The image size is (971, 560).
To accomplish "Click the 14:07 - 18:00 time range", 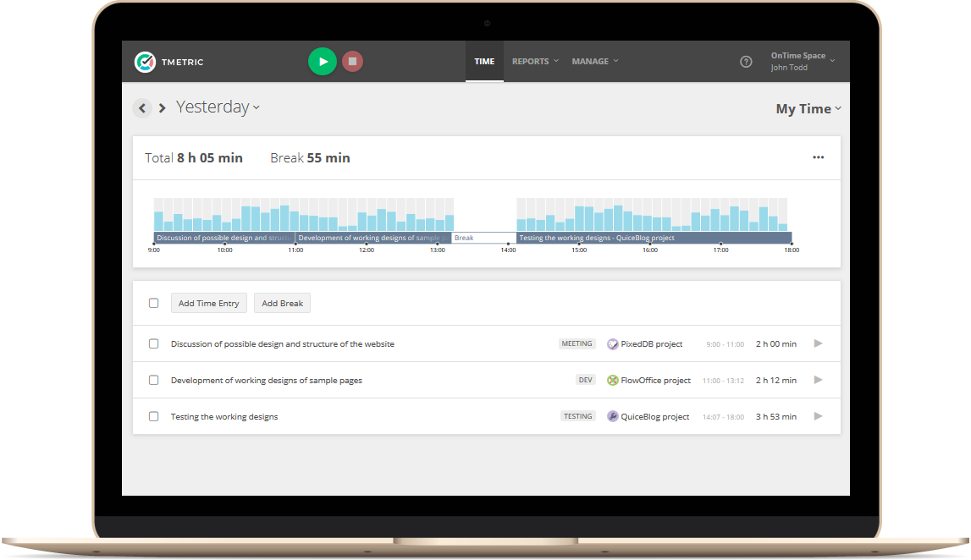I will [x=723, y=418].
